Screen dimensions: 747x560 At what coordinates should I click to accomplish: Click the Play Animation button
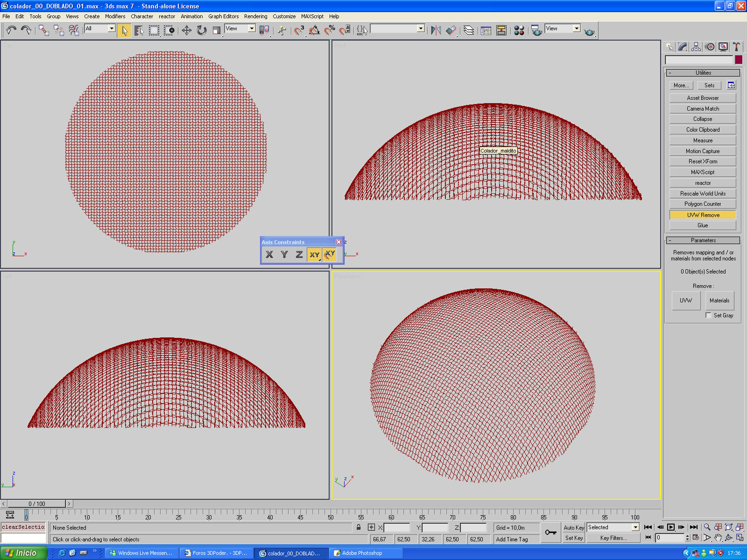(x=670, y=527)
